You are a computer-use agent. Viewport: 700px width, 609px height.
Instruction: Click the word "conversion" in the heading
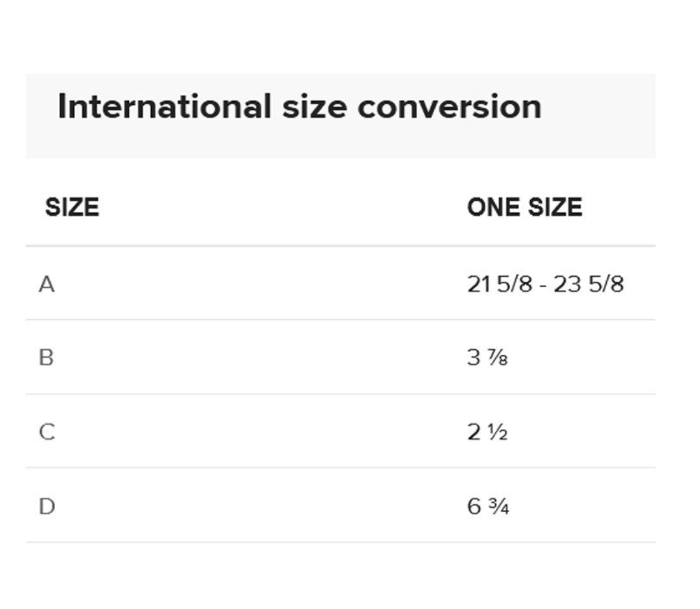pyautogui.click(x=449, y=107)
